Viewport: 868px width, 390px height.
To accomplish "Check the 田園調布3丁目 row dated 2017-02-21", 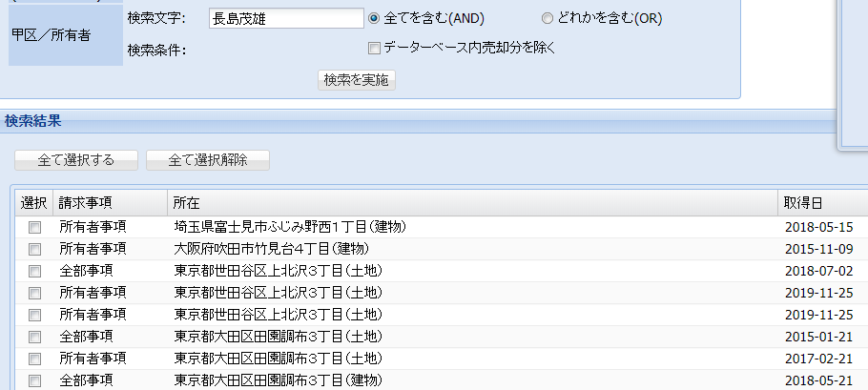I will 35,359.
